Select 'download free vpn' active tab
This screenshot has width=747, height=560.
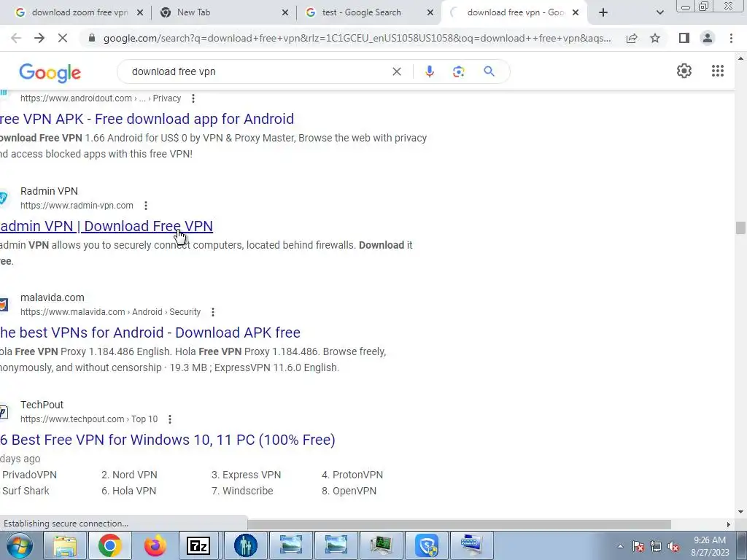coord(514,12)
